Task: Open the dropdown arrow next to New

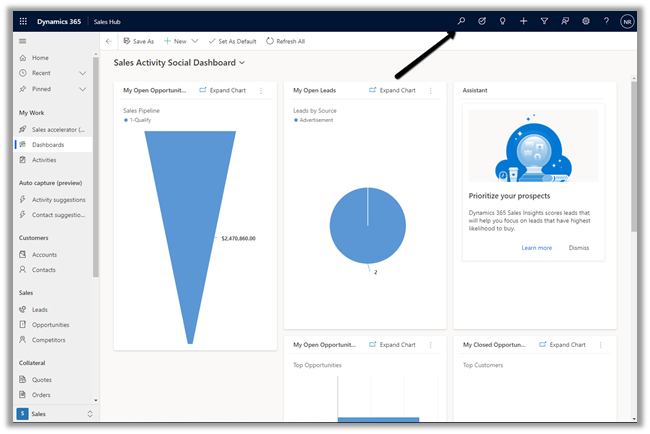Action: pos(194,41)
